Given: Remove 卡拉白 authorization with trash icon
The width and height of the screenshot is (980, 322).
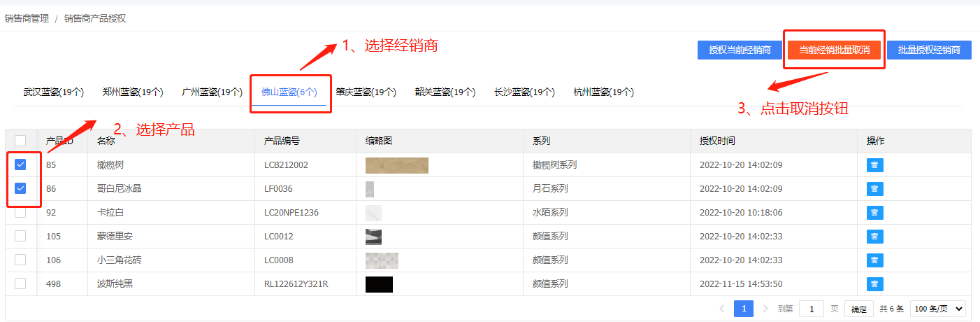Looking at the screenshot, I should coord(874,213).
